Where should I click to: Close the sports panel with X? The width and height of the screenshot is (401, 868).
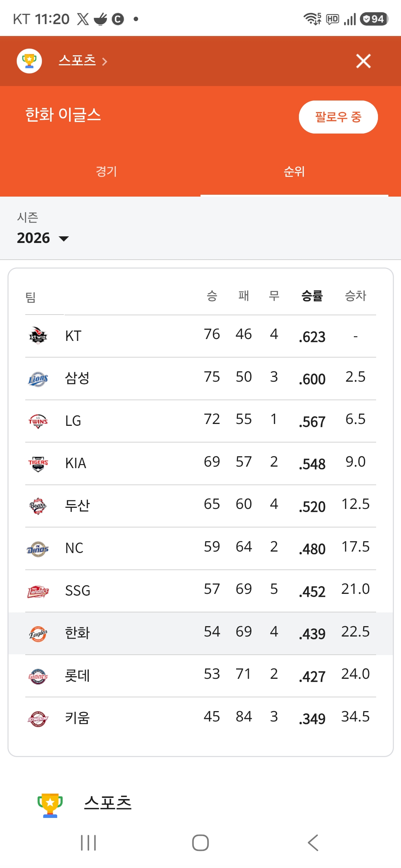click(x=363, y=61)
